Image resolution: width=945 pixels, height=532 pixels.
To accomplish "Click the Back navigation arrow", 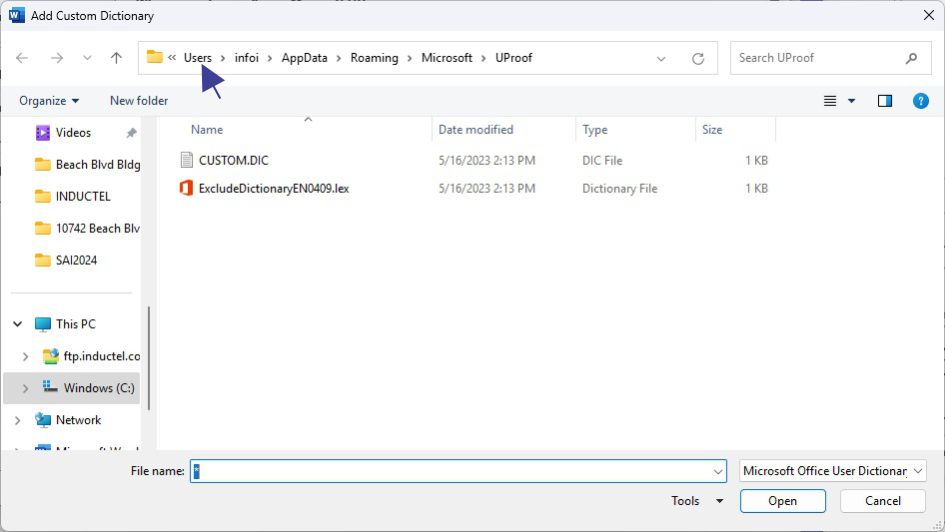I will point(22,58).
